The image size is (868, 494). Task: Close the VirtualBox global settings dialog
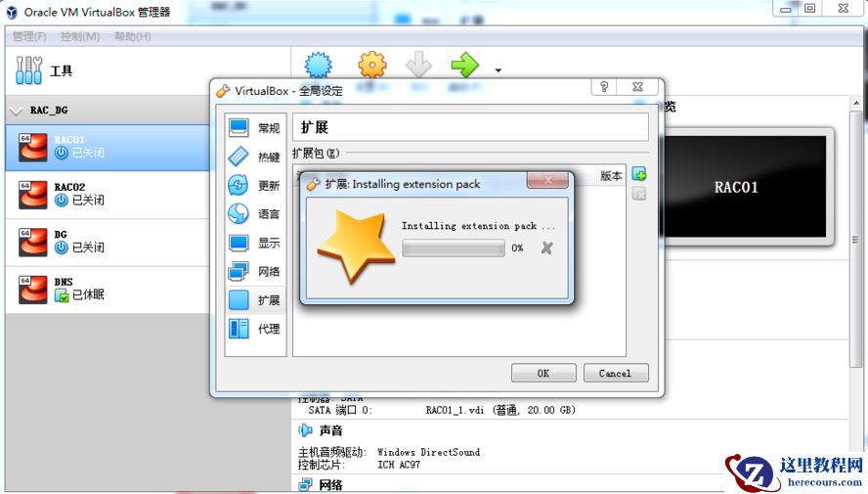pos(637,87)
